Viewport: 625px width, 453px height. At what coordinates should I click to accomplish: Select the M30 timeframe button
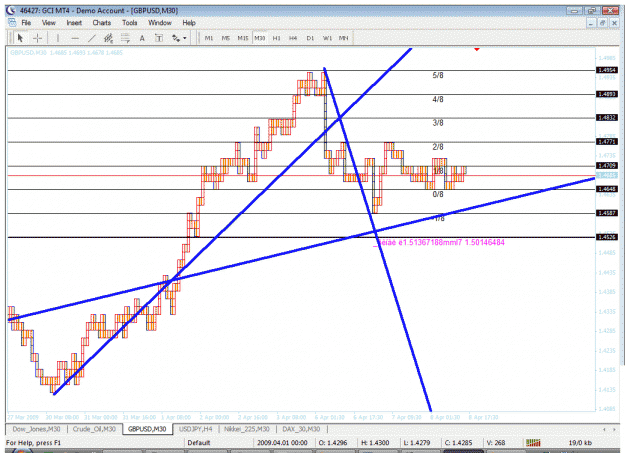260,38
